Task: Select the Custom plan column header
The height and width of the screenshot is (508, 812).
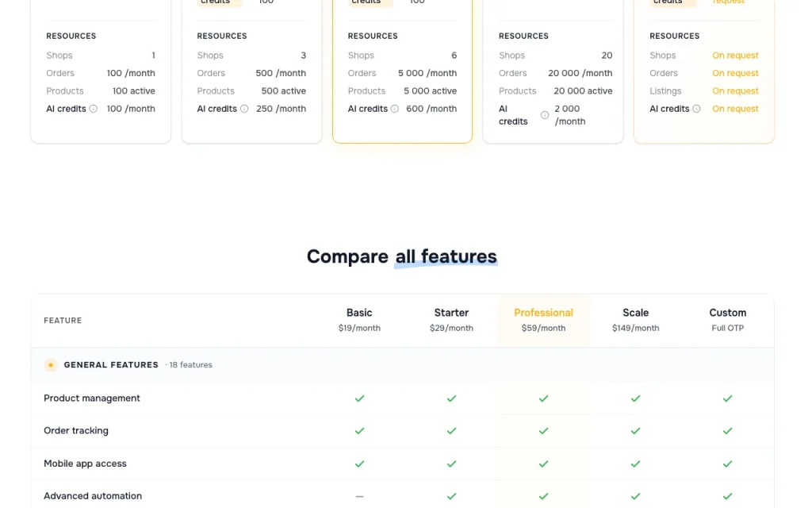Action: pos(728,320)
